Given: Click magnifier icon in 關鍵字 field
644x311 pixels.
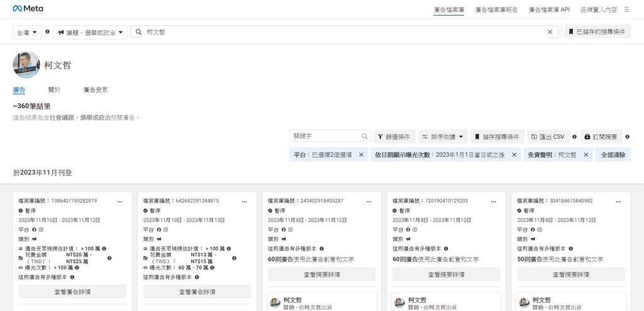Looking at the screenshot, I should click(x=364, y=136).
